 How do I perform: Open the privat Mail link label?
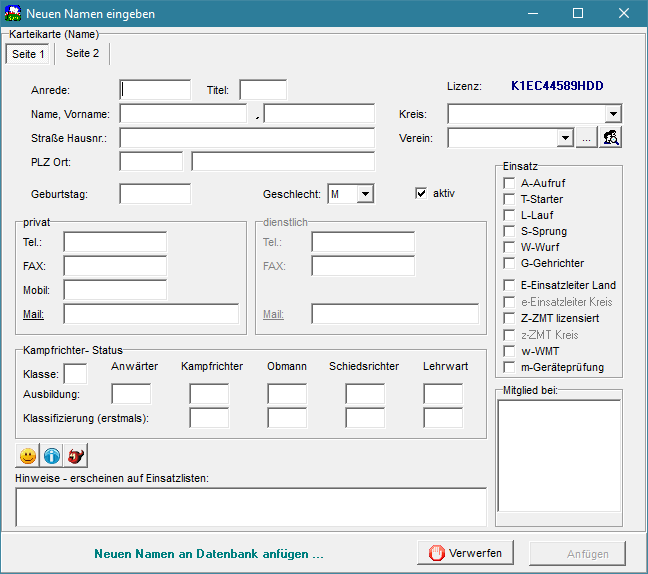[x=33, y=314]
